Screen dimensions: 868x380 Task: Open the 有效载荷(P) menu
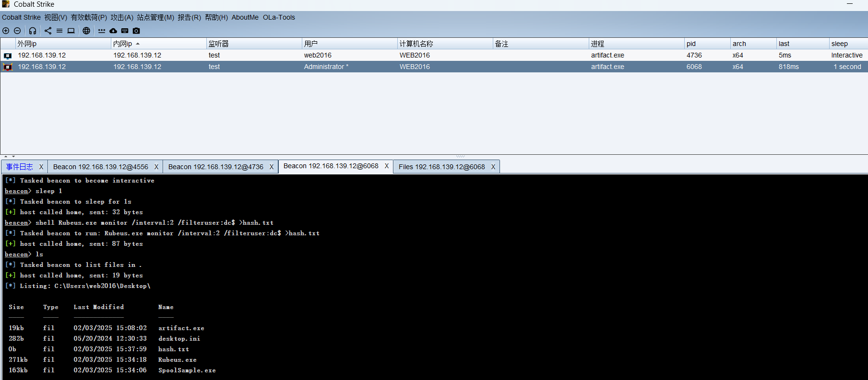pos(89,17)
